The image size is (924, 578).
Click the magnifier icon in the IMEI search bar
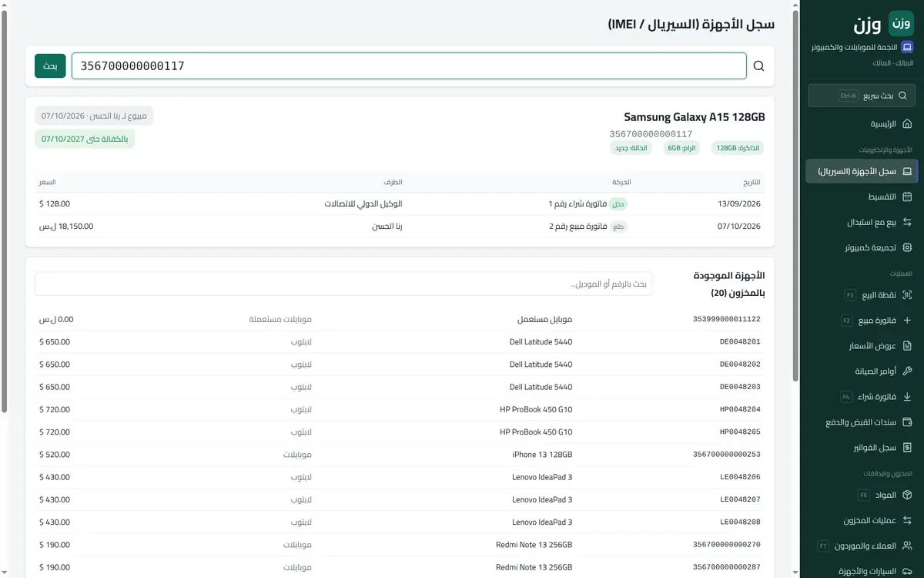[x=758, y=66]
